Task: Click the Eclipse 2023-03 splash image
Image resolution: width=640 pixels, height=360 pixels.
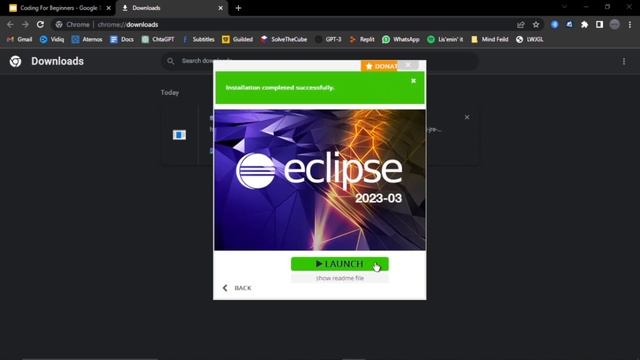Action: [320, 180]
